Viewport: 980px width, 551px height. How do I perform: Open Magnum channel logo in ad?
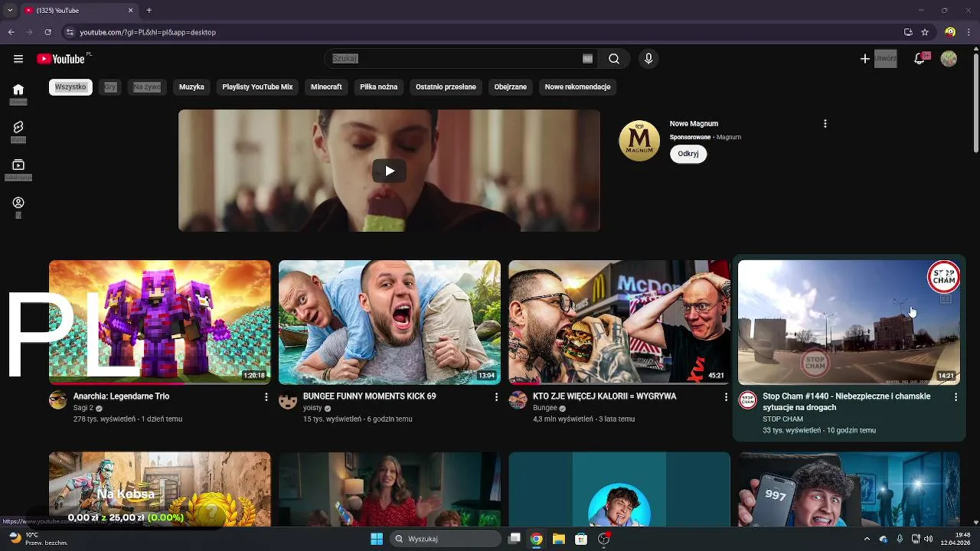639,141
